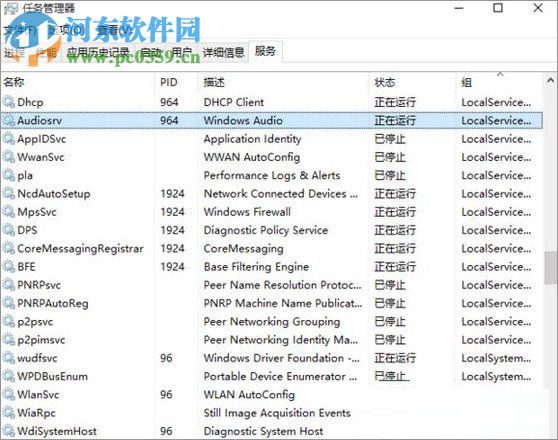Click the gear icon of DPS
558x440 pixels.
coord(9,230)
